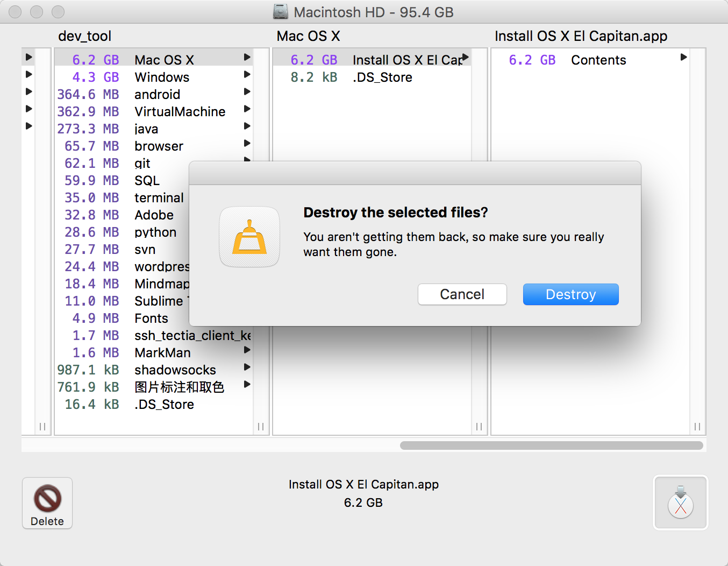Viewport: 728px width, 566px height.
Task: Confirm deletion with the Destroy button
Action: 570,294
